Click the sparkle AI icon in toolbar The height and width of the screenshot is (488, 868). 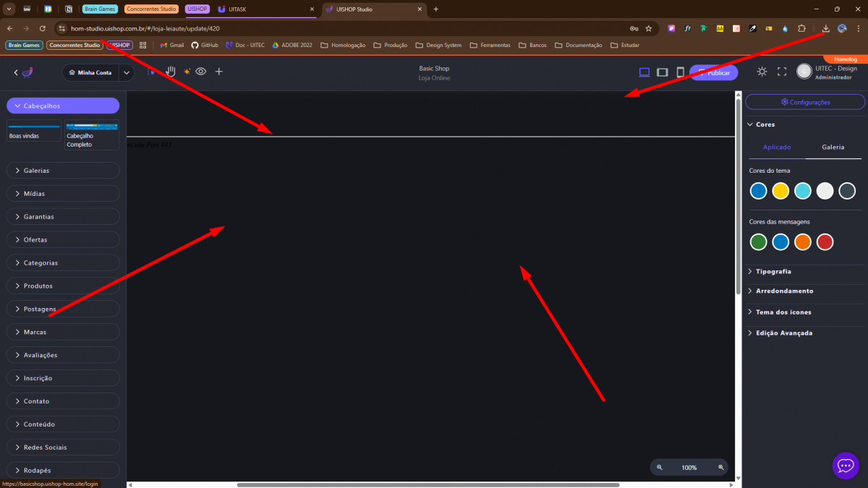point(187,72)
